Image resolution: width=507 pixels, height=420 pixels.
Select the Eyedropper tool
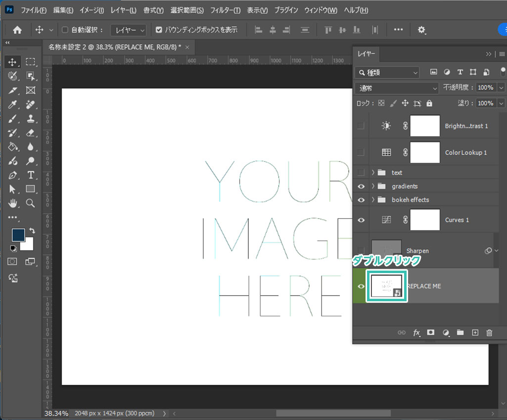pyautogui.click(x=12, y=104)
